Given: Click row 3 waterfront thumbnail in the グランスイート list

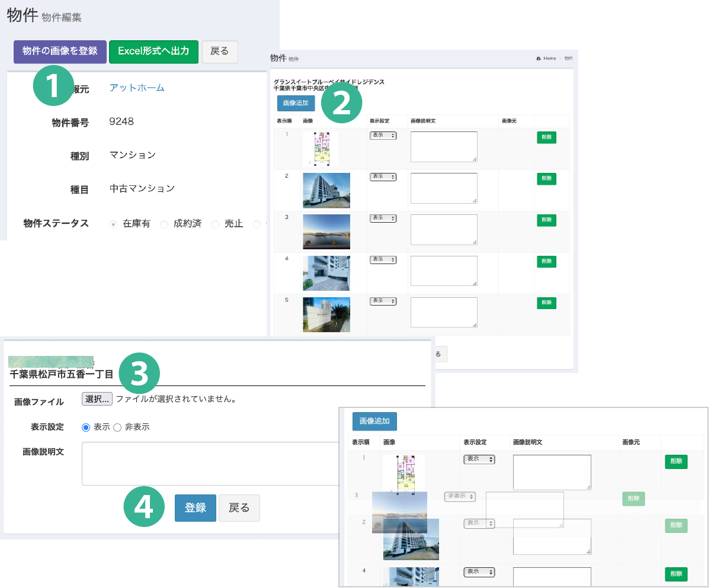Looking at the screenshot, I should (326, 232).
